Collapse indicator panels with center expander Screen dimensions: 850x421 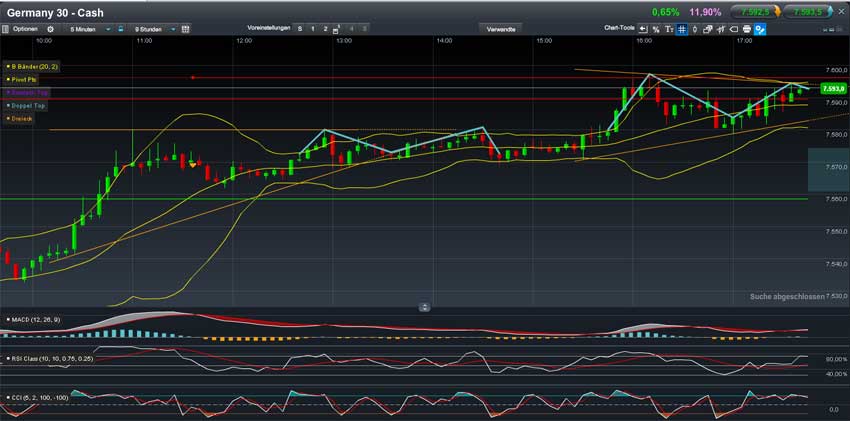click(x=424, y=307)
